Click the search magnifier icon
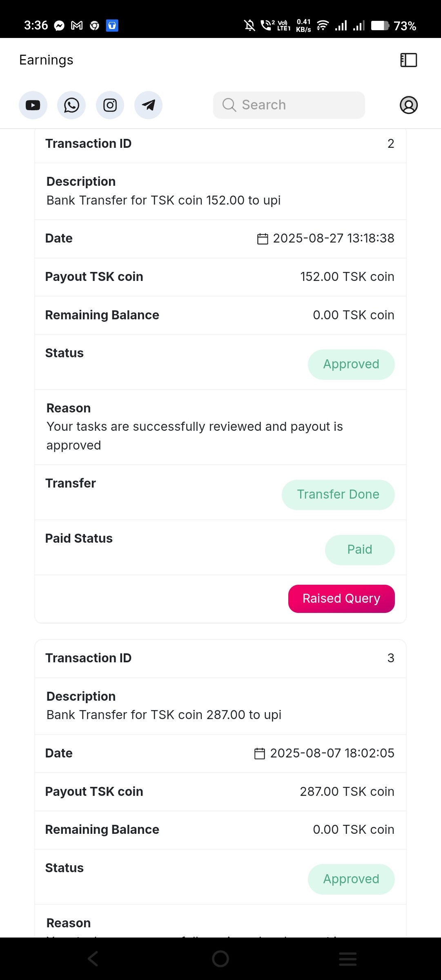Screen dimensions: 441x980 (229, 105)
